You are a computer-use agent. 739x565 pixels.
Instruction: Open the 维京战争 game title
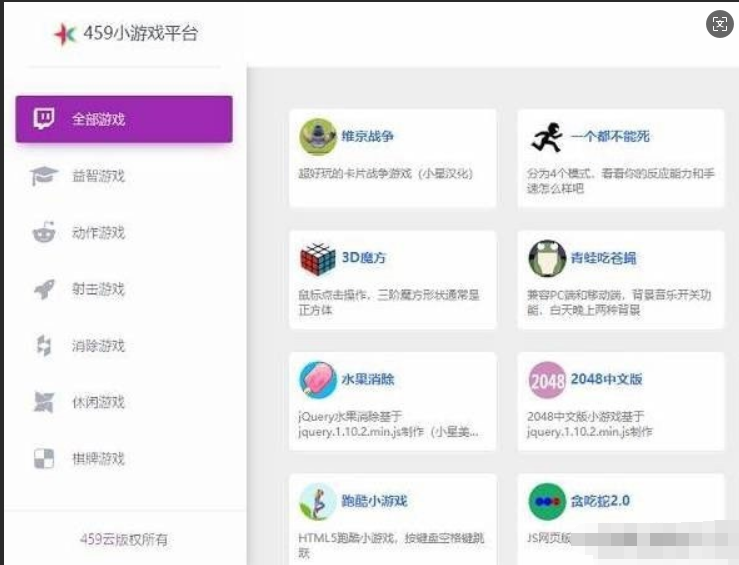[x=368, y=137]
